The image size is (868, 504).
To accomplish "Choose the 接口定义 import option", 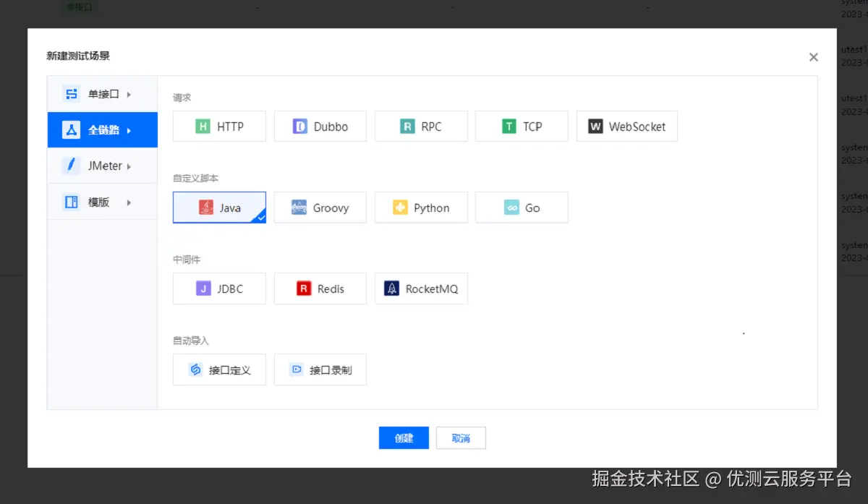I will coord(219,370).
